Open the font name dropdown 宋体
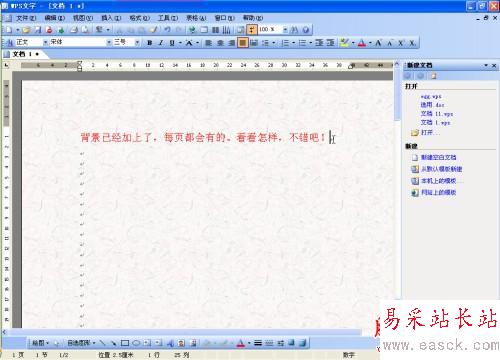Viewport: 500px width, 360px height. (109, 42)
